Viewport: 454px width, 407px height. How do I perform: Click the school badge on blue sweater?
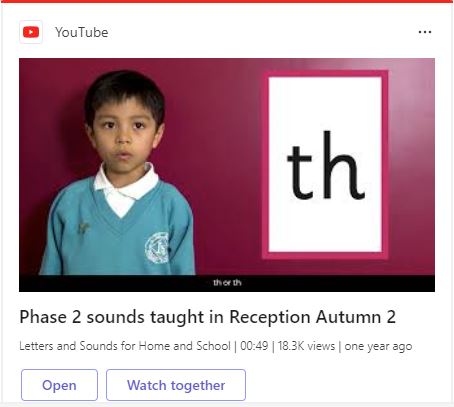click(157, 248)
